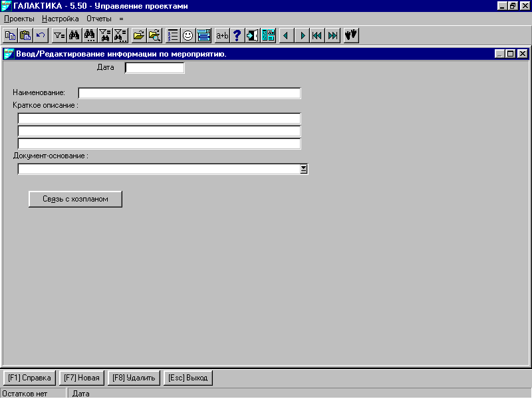Click the footprints toolbar icon
Viewport: 532px width, 399px height.
point(351,35)
